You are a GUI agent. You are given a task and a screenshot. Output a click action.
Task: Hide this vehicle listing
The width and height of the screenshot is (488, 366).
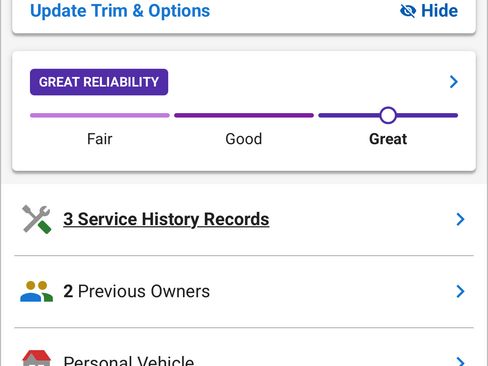click(429, 11)
